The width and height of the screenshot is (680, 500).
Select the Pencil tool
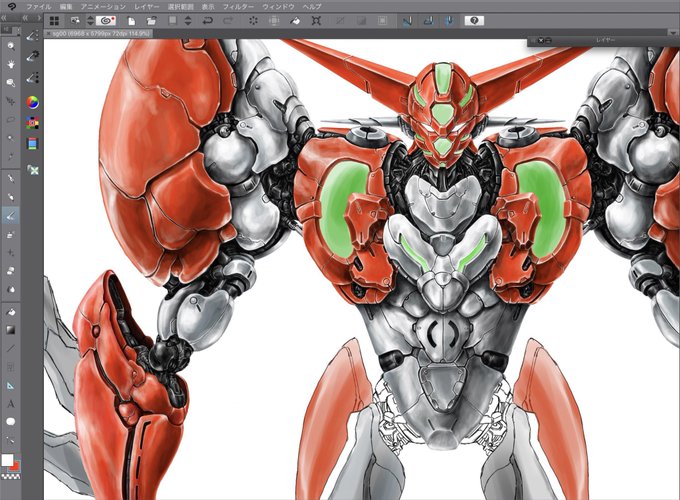[10, 197]
